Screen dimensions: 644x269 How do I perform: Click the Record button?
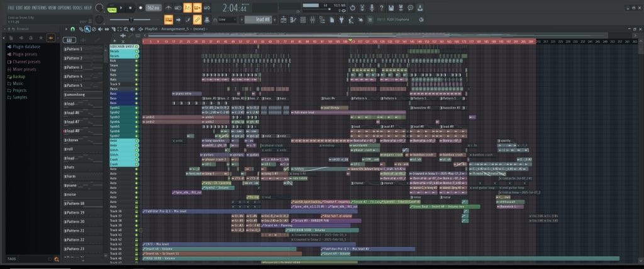pos(139,8)
